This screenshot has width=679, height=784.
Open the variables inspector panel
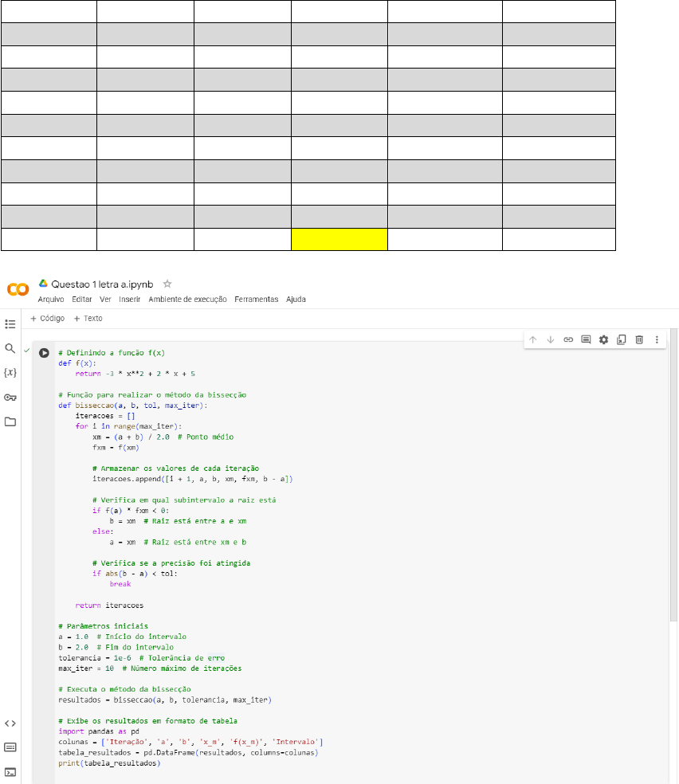coord(10,372)
